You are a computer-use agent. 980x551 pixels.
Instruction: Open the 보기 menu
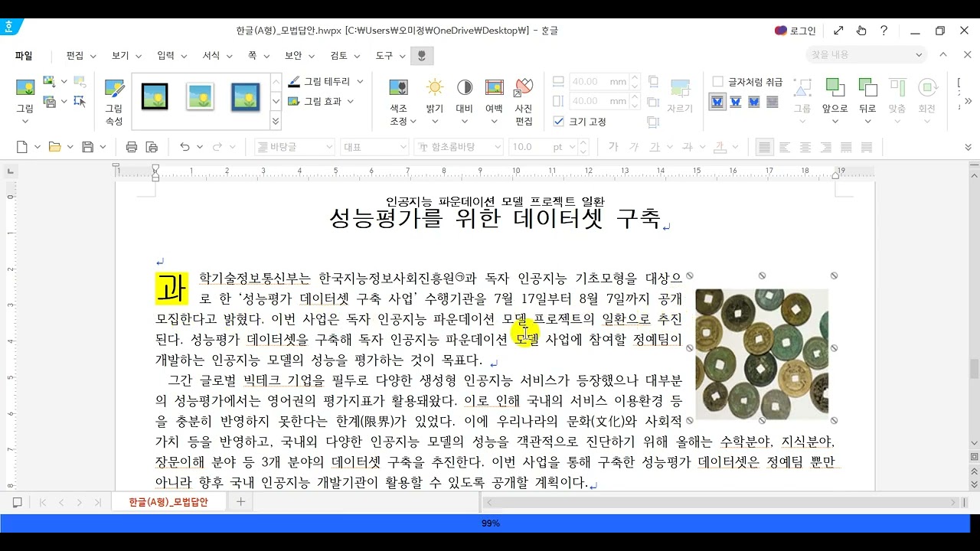(x=126, y=56)
